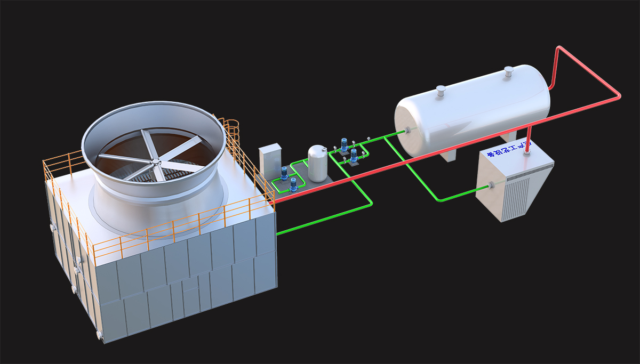Click where the green pipe enters the cooling tower
640x364 pixels.
[278, 233]
